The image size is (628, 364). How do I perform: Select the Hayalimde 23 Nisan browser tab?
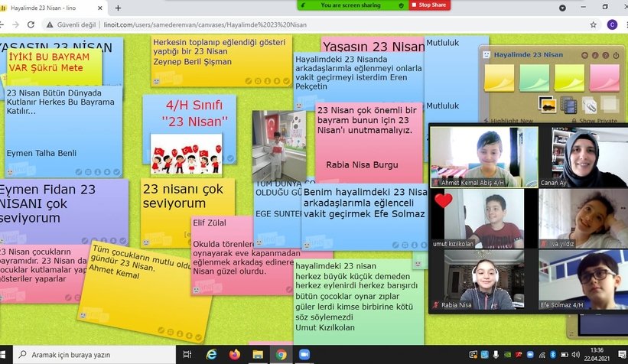(44, 8)
